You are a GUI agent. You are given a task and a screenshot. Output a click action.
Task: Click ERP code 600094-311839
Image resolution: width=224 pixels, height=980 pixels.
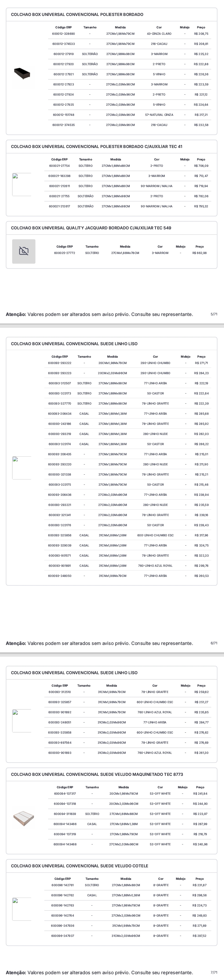click(65, 814)
